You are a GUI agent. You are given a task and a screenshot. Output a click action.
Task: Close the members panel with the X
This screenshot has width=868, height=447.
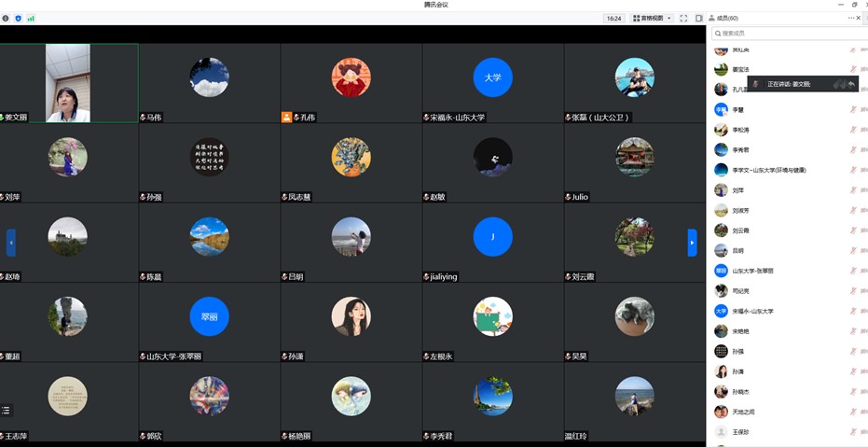tap(859, 18)
